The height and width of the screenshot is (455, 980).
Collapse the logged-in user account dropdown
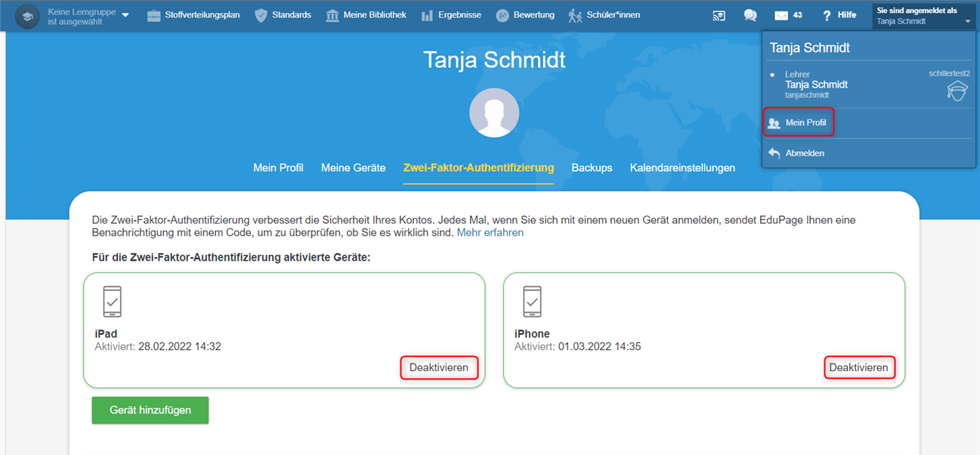click(967, 21)
